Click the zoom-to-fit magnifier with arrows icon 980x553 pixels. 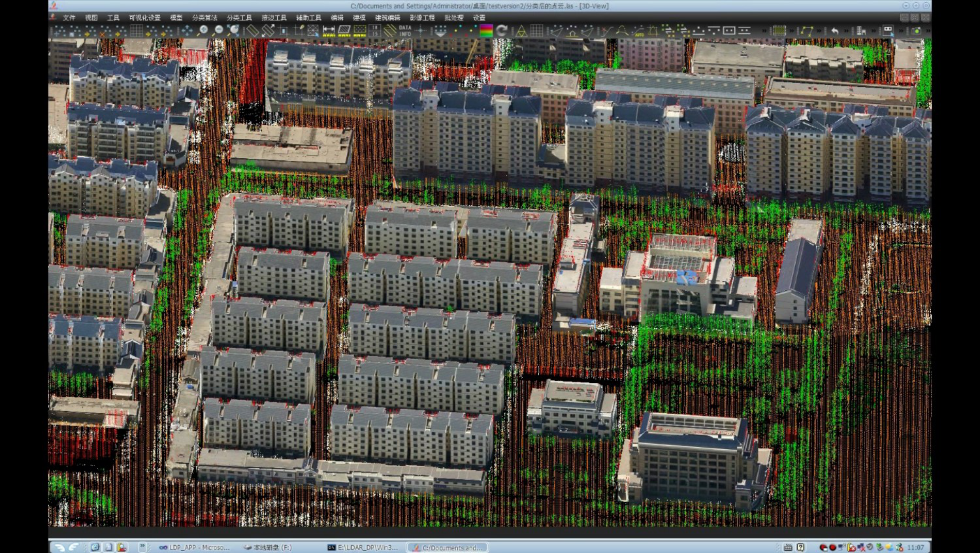pos(233,31)
